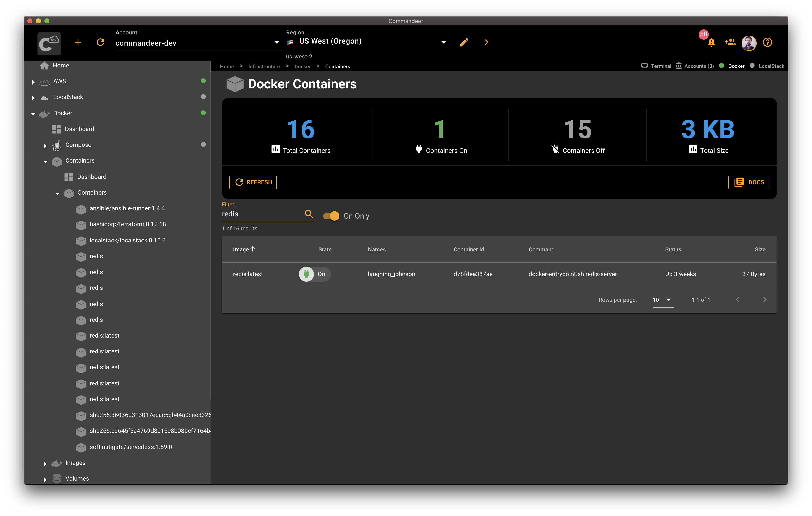This screenshot has height=516, width=812.
Task: Open the user profile avatar
Action: click(749, 43)
